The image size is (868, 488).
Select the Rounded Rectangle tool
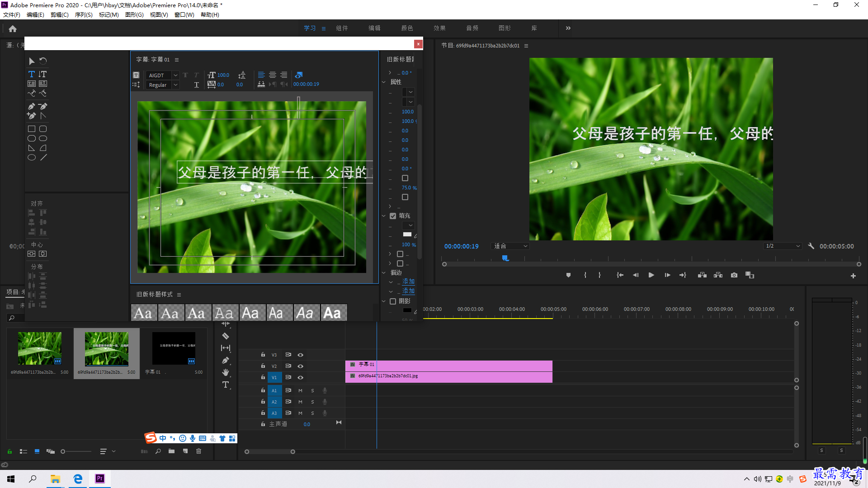(x=43, y=129)
